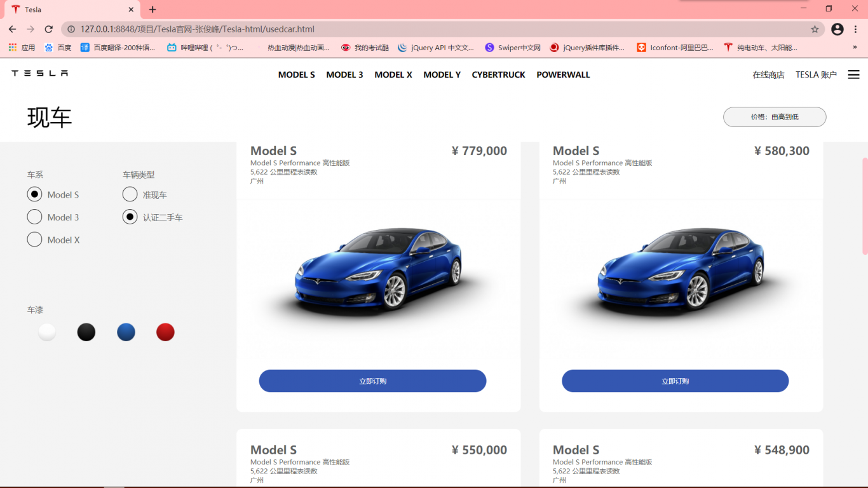
Task: Open CYBERTRUCK in the navigation bar
Action: 499,75
